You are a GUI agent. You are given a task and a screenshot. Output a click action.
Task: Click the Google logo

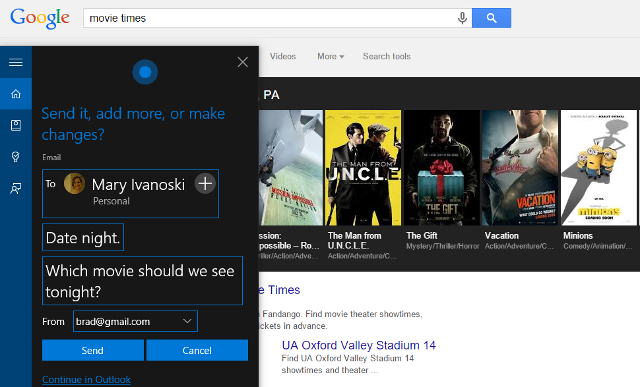[x=40, y=18]
